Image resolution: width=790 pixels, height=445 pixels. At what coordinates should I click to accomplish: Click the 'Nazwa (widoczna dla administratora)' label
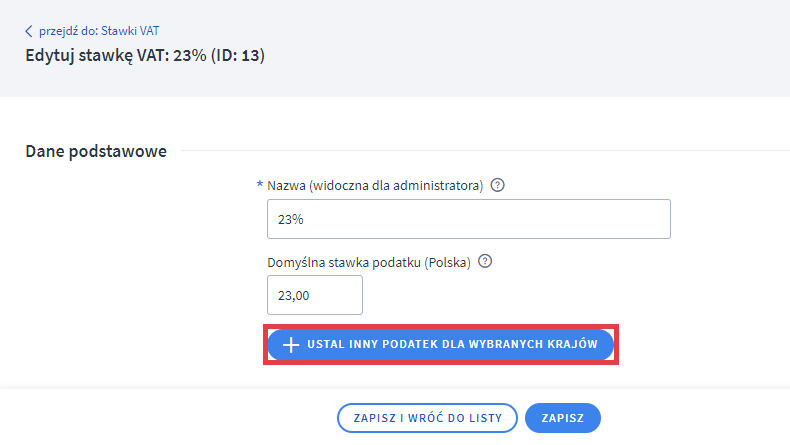point(375,186)
